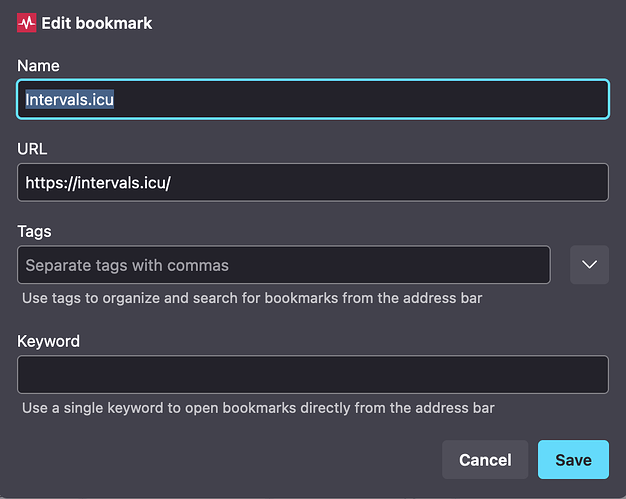Click into the Keyword input field
Viewport: 626px width, 499px height.
coord(313,374)
